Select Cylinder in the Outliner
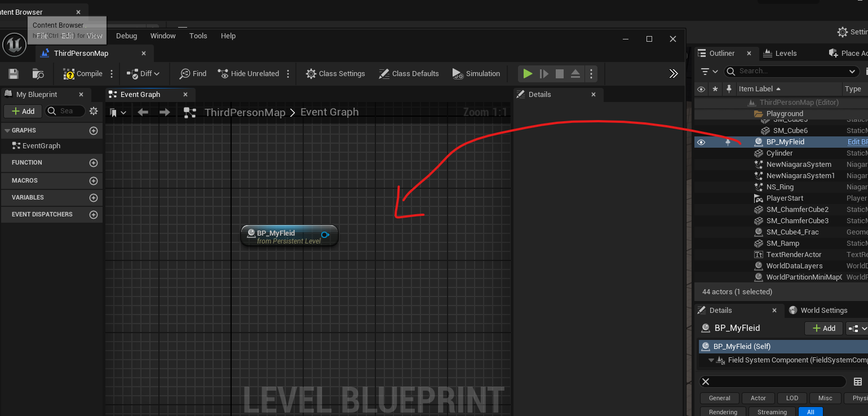The width and height of the screenshot is (868, 416). 780,153
